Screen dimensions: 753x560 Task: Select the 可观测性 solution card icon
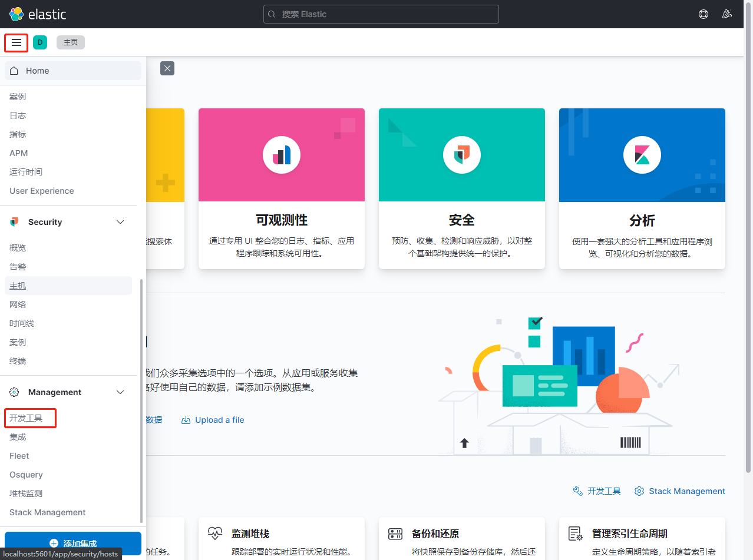point(281,154)
